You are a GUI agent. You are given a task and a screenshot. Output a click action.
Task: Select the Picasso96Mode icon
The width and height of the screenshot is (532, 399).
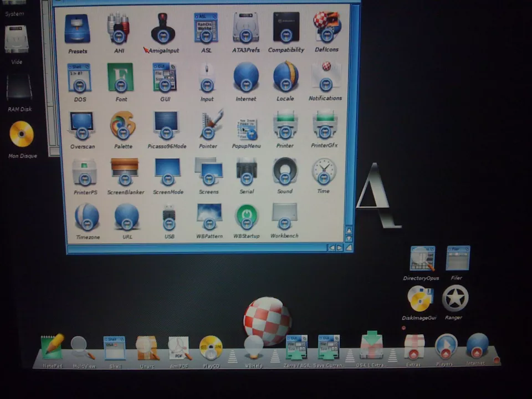coord(166,126)
